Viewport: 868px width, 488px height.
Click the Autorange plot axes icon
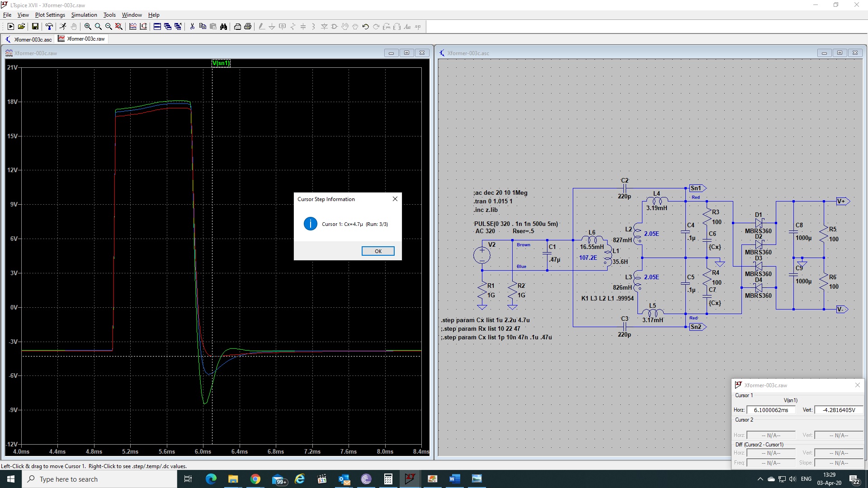pos(133,27)
